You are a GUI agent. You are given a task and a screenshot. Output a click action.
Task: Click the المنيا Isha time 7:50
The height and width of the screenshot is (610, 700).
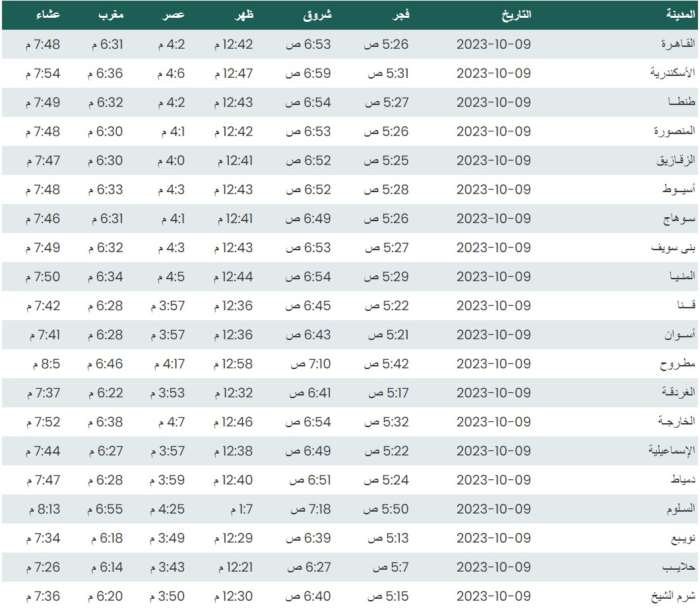click(x=44, y=277)
